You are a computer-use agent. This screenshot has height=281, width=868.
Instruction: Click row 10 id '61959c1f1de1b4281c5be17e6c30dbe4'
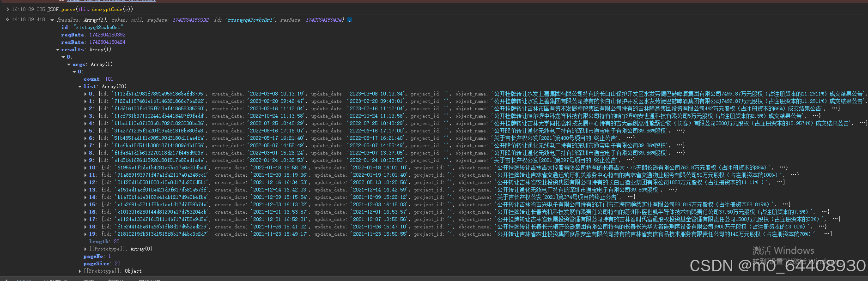[162, 168]
